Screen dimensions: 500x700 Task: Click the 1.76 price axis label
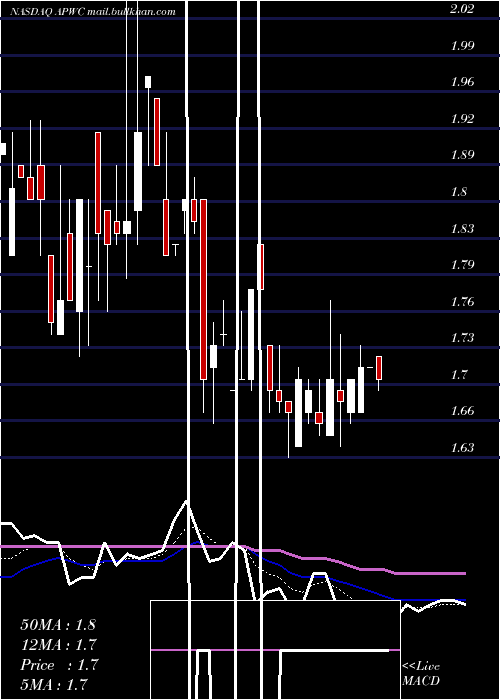pos(462,302)
